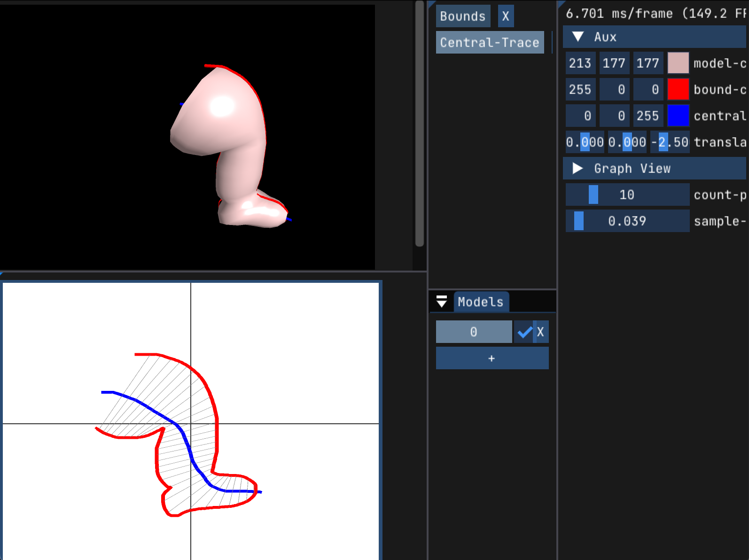This screenshot has width=749, height=560.
Task: Select the Models panel tab
Action: click(481, 302)
